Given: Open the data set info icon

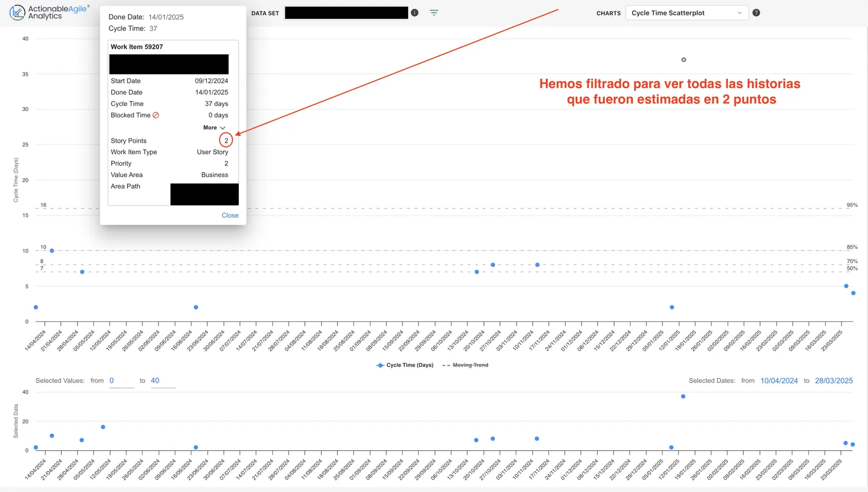Looking at the screenshot, I should point(414,12).
